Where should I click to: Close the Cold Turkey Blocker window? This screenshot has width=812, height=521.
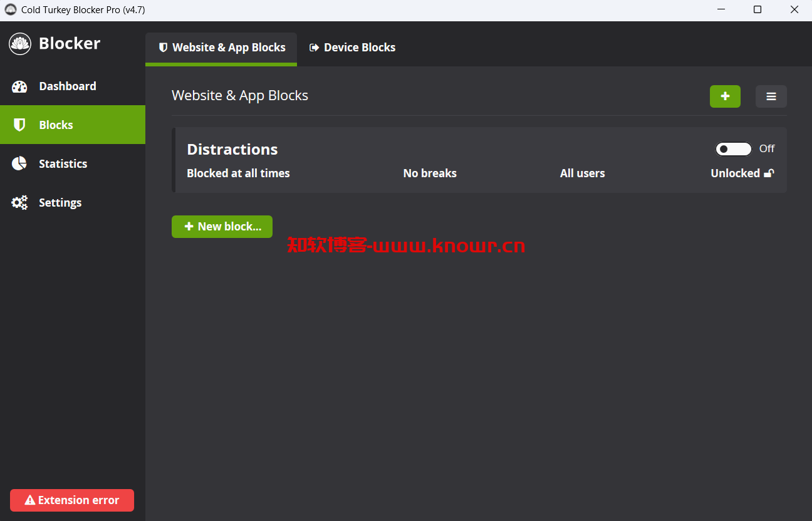pos(794,10)
